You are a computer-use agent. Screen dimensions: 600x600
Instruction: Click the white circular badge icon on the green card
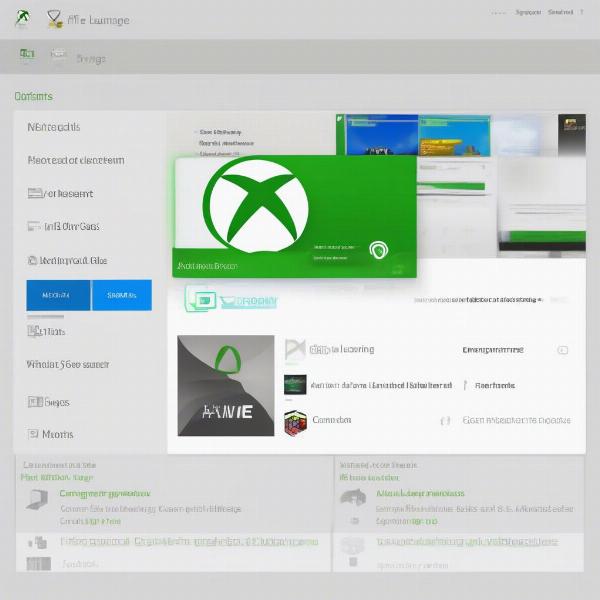[x=378, y=250]
